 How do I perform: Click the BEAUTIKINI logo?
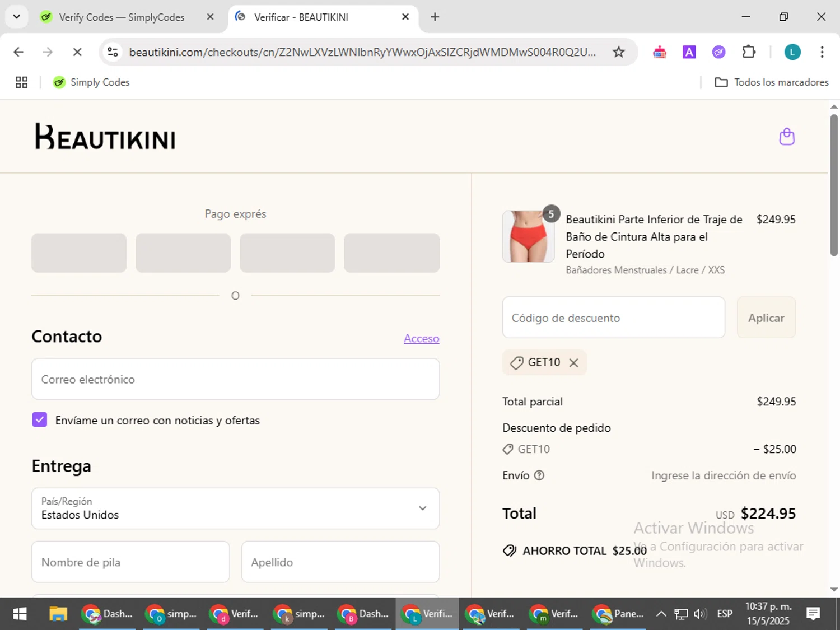tap(105, 137)
